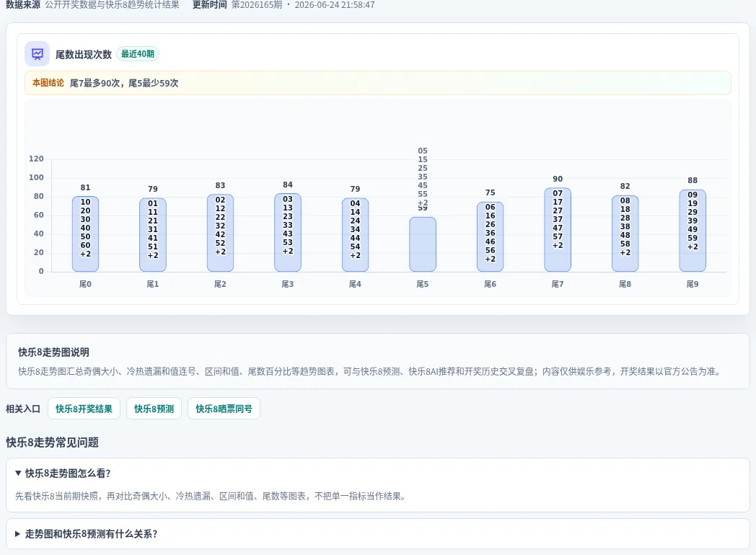Click the chart icon beside 尾数出现次数
756x555 pixels.
[x=37, y=54]
